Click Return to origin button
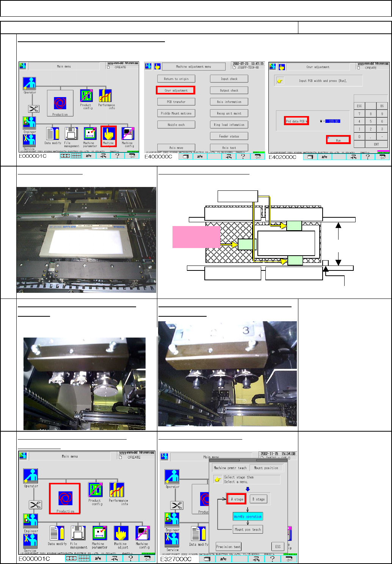392x564 pixels. coord(176,79)
